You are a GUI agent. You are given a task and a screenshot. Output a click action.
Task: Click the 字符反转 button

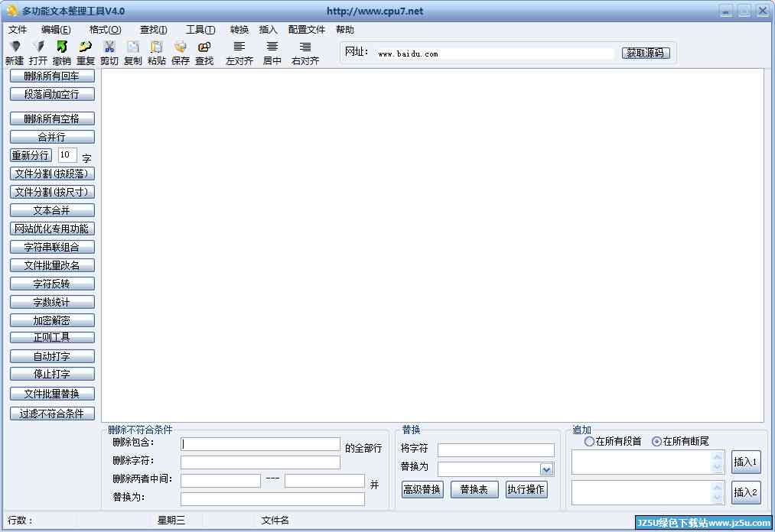coord(52,284)
